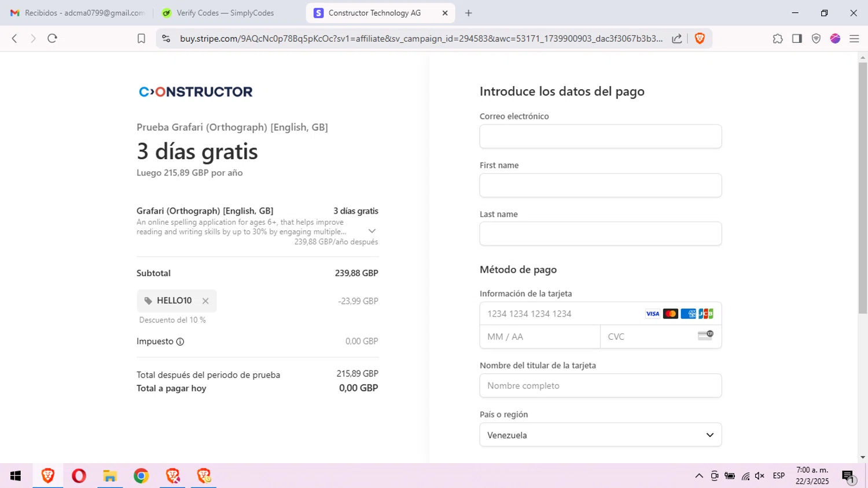Screen dimensions: 868x488
Task: Click the CVC card hint icon
Action: pos(705,336)
